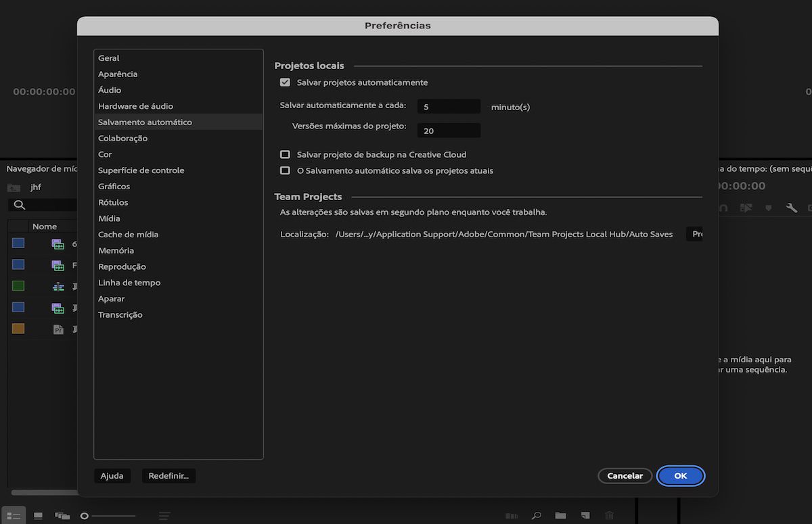Click the Freeform view icon
The image size is (812, 524).
click(x=61, y=515)
